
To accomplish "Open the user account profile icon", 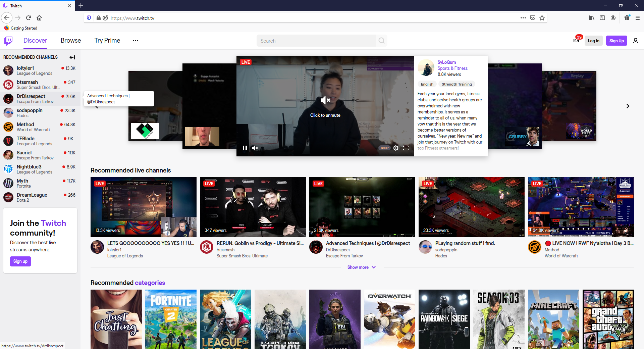I will point(635,41).
